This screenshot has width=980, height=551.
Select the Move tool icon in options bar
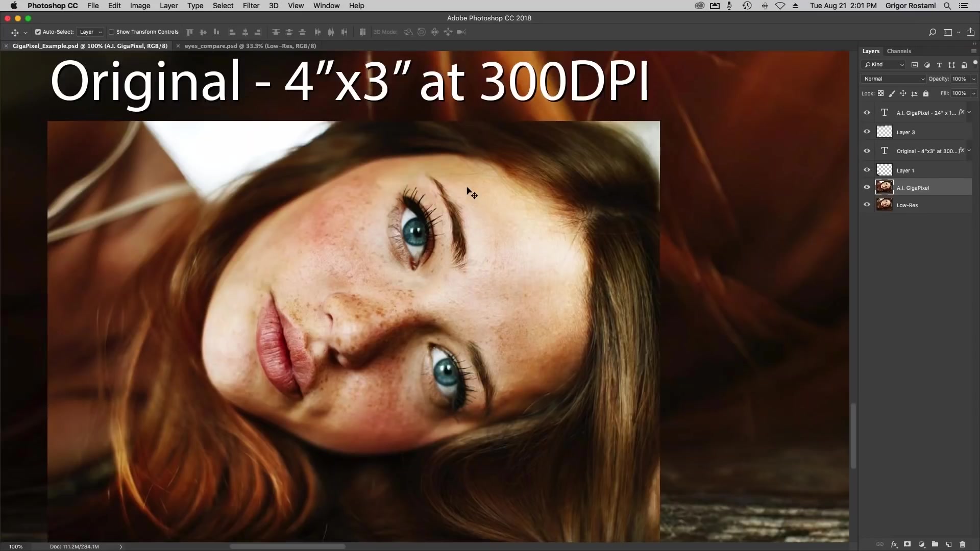[x=15, y=32]
